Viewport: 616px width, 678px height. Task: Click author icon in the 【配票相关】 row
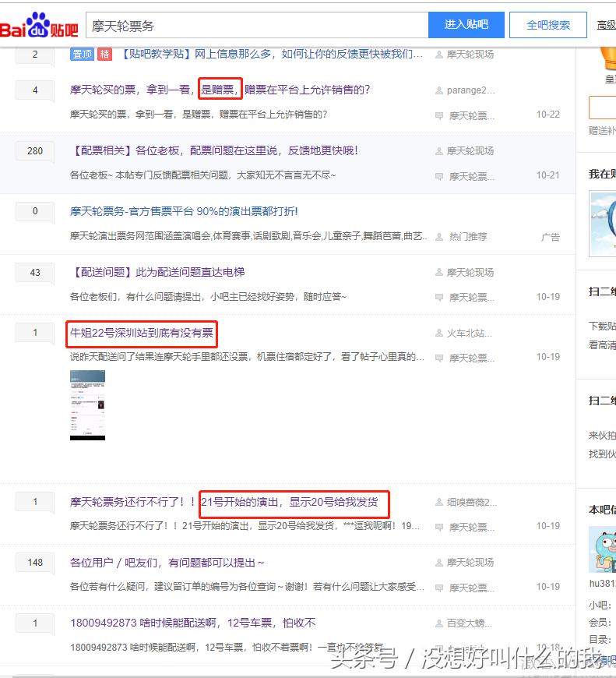click(x=439, y=151)
